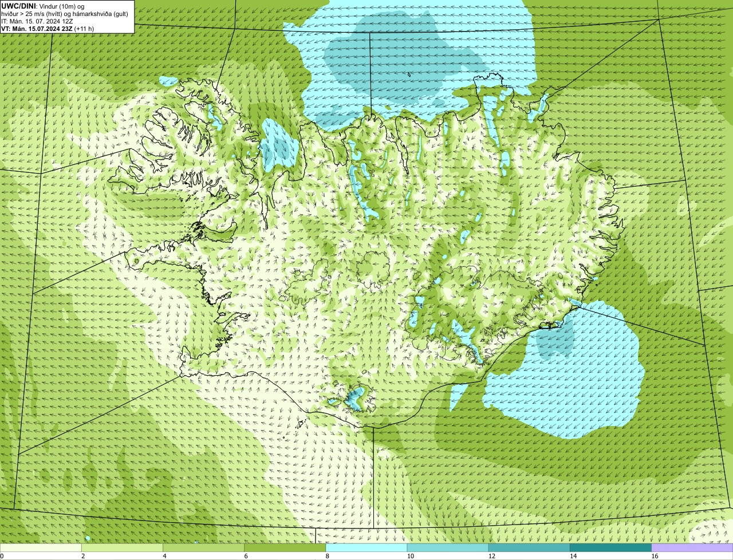Click the 4–6 m/s green legend swatch
The width and height of the screenshot is (733, 560).
(x=203, y=548)
